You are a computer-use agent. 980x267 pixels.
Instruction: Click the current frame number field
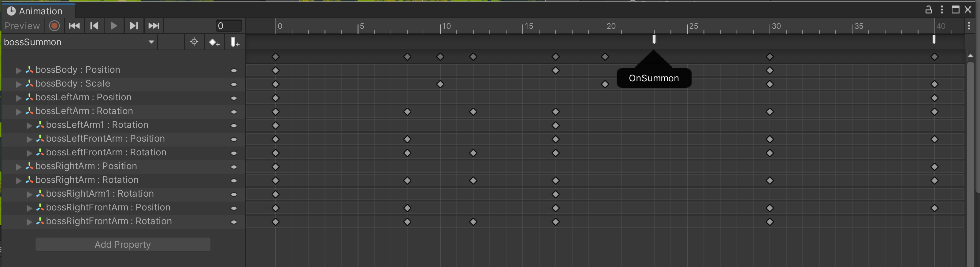tap(229, 26)
